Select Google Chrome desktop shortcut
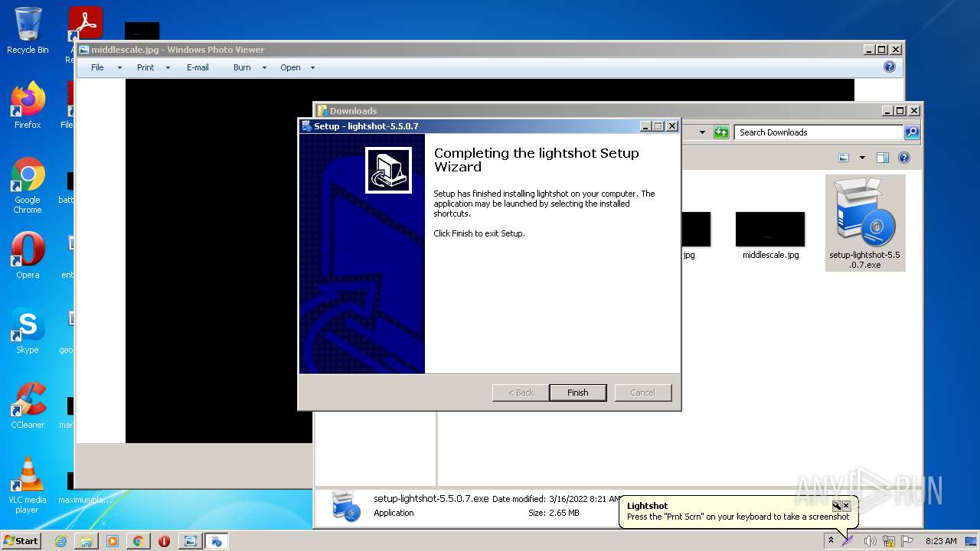980x551 pixels. (x=28, y=185)
